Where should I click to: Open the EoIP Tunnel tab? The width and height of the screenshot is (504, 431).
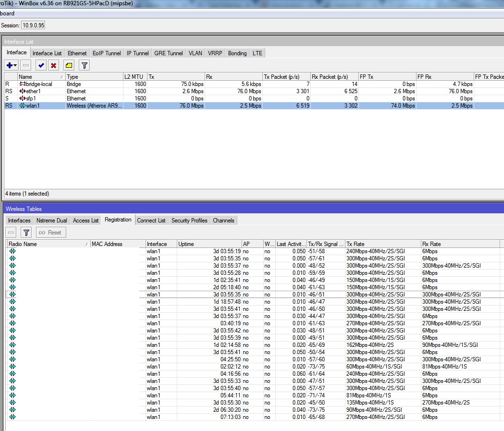pos(107,53)
